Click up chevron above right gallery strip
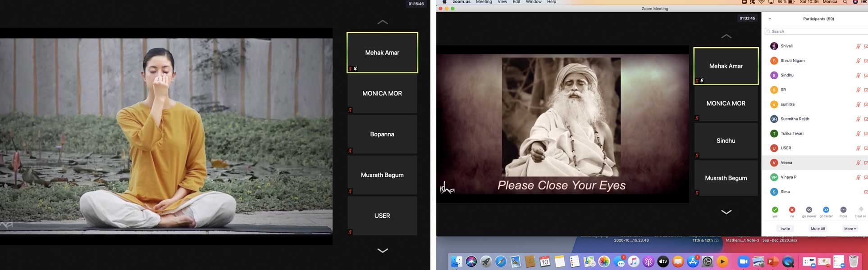This screenshot has height=270, width=868. 726,36
